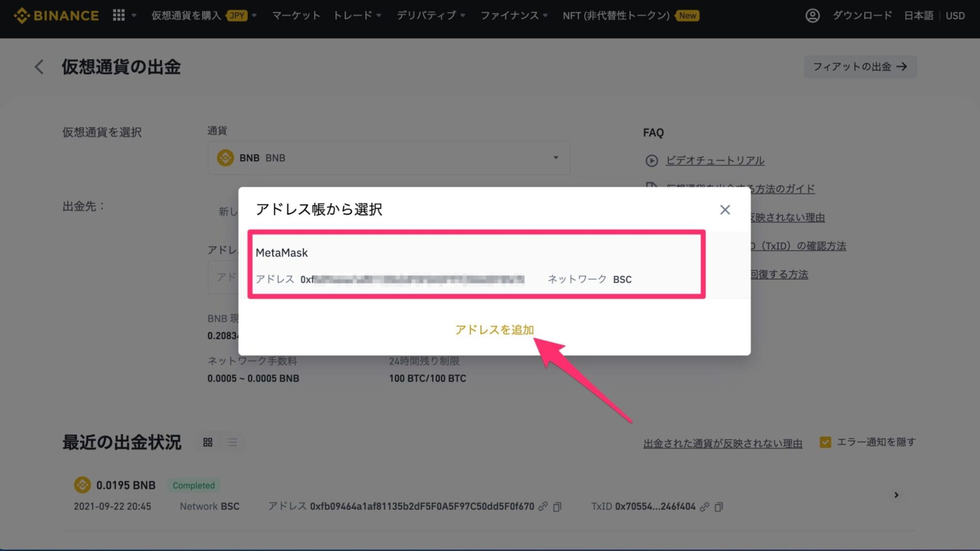This screenshot has height=551, width=980.
Task: Click フィアットの出金 button
Action: click(x=860, y=66)
